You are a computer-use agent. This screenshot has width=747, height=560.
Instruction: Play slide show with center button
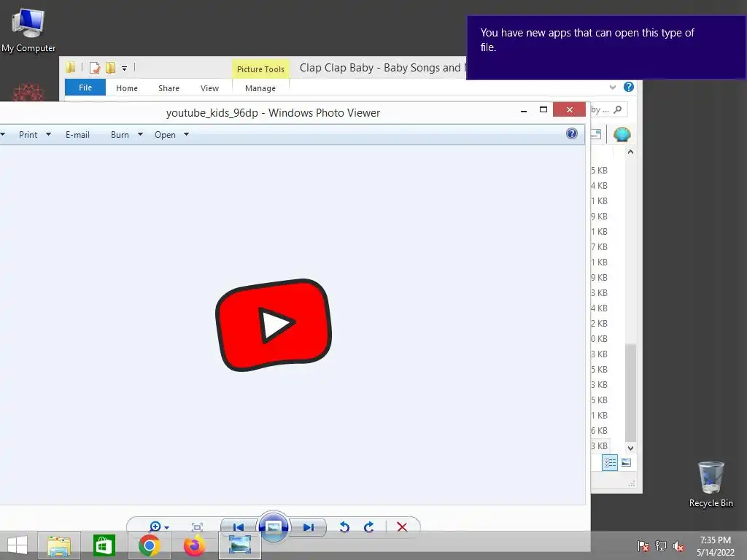(x=274, y=526)
